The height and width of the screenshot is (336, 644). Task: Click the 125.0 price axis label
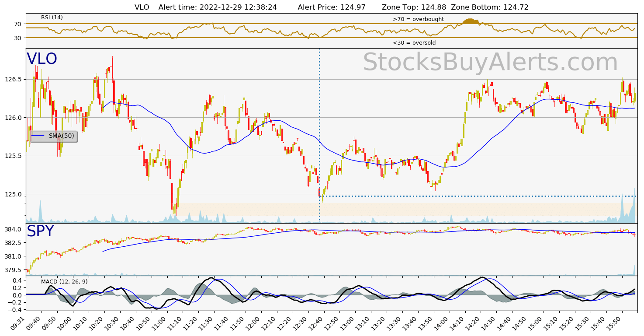[x=13, y=194]
